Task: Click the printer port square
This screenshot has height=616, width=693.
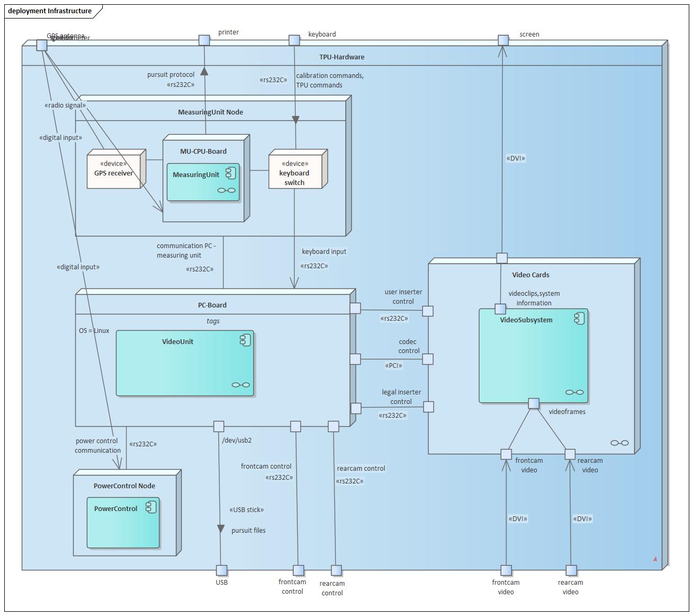Action: (204, 40)
